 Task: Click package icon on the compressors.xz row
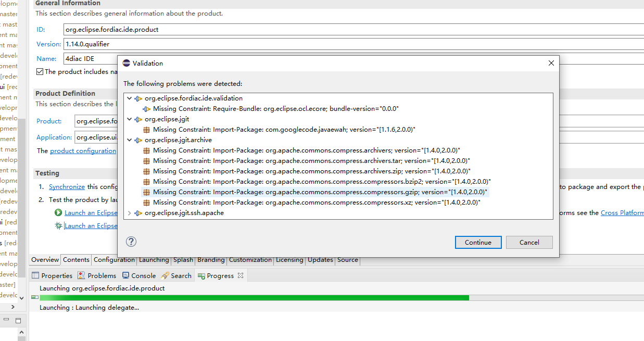[147, 203]
